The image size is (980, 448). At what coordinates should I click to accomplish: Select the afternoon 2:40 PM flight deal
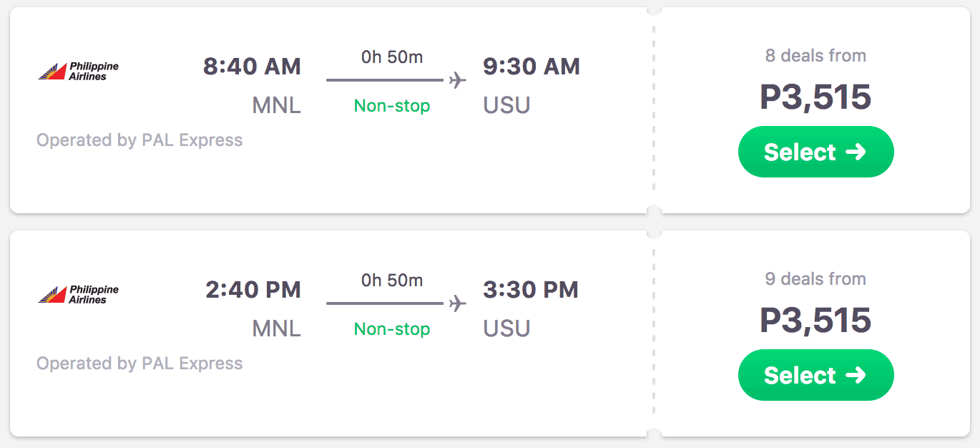point(815,374)
